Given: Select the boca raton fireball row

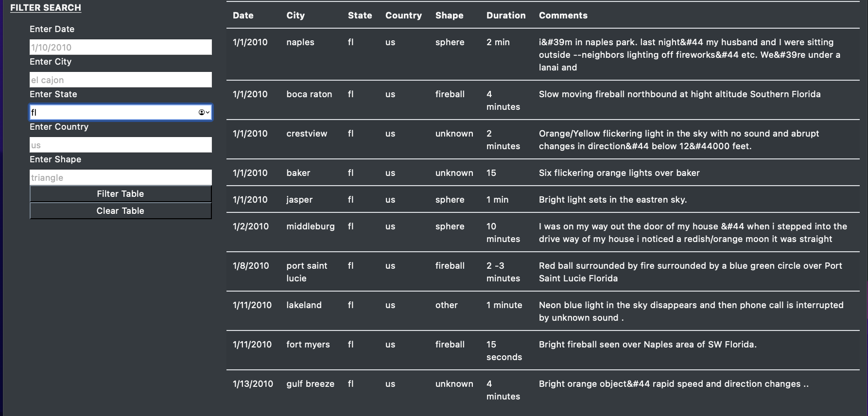Looking at the screenshot, I should tap(535, 100).
